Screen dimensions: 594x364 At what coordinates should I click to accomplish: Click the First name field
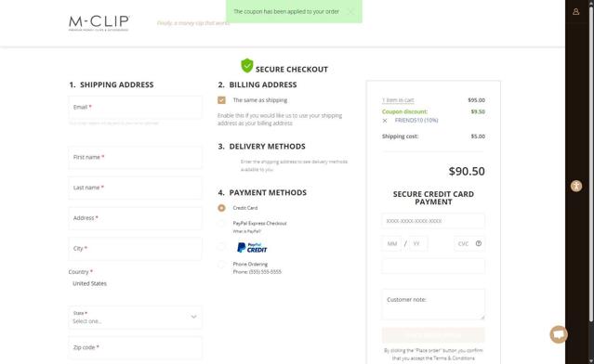click(135, 157)
